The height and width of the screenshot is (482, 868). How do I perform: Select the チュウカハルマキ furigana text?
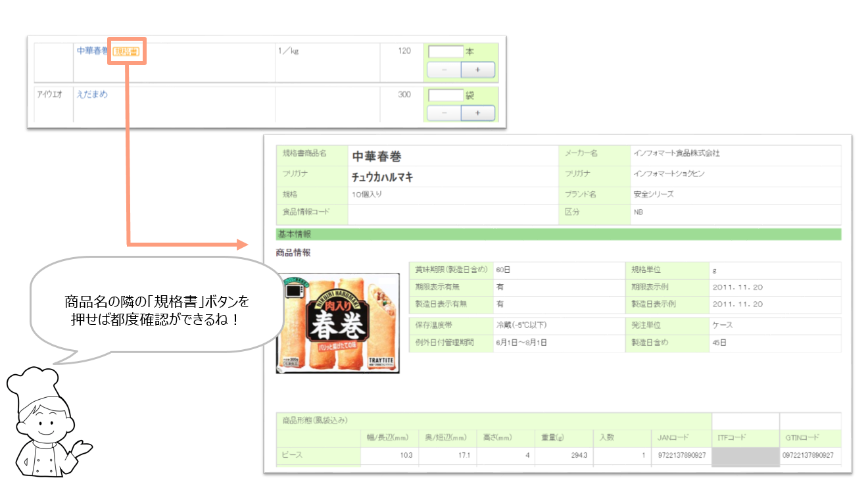pyautogui.click(x=383, y=177)
